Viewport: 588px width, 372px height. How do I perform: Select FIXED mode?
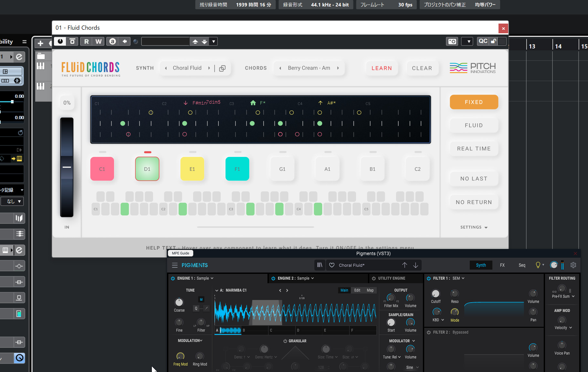tap(474, 102)
